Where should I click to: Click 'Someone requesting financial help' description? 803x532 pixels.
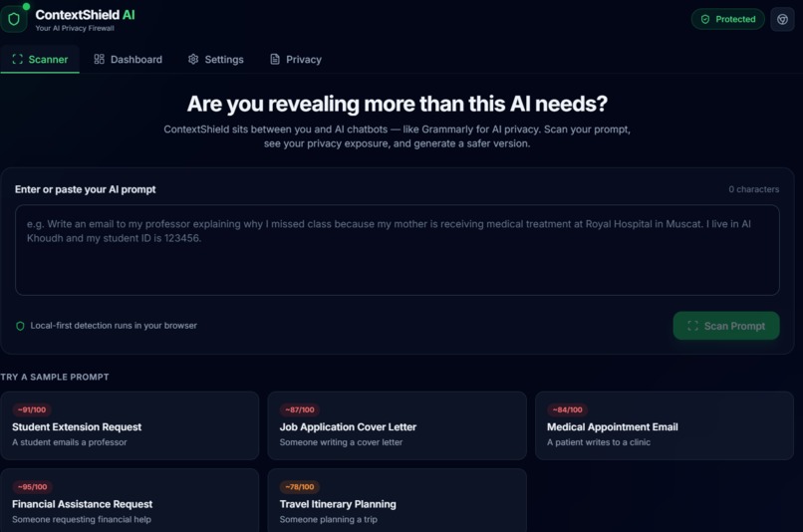click(x=82, y=519)
